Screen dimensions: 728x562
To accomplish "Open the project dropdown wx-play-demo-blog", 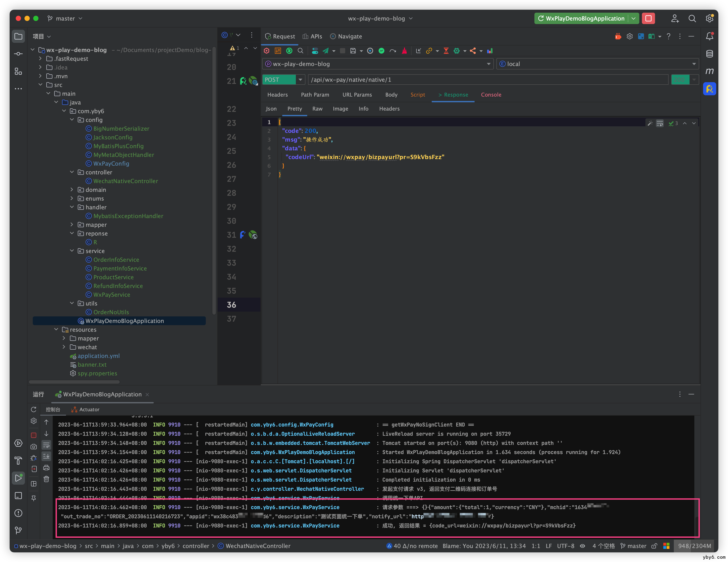I will [x=378, y=64].
